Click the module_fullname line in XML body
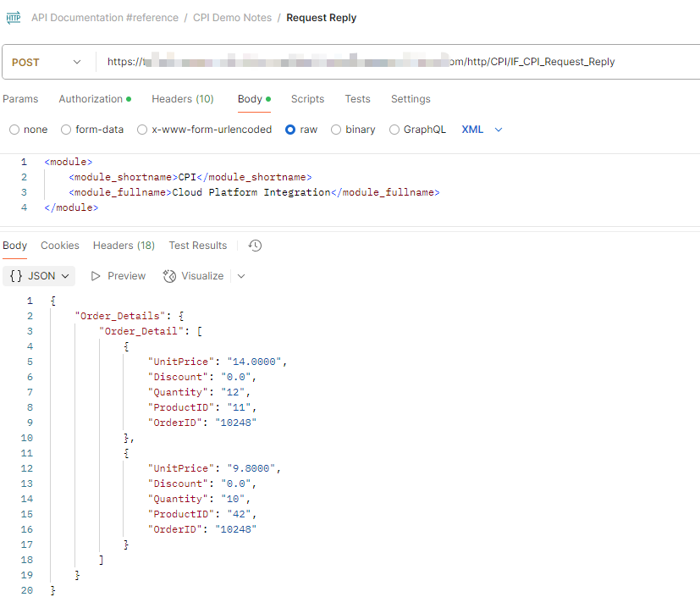700x597 pixels. [254, 192]
